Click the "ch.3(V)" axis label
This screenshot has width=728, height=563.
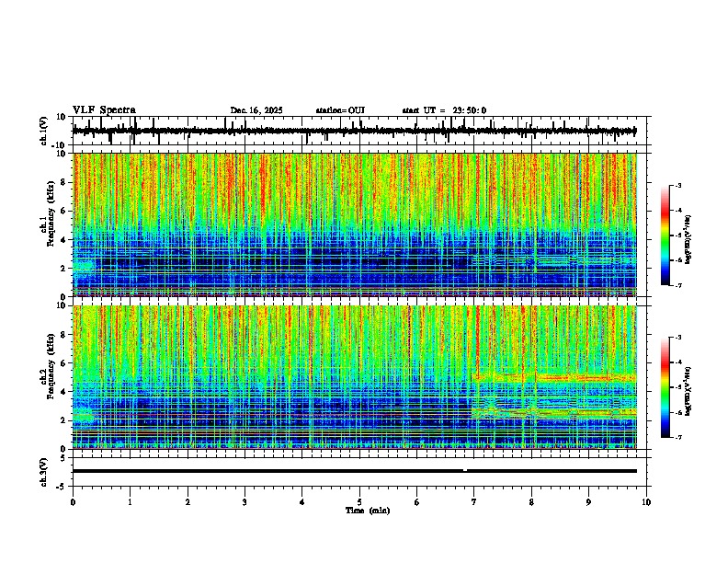43,472
